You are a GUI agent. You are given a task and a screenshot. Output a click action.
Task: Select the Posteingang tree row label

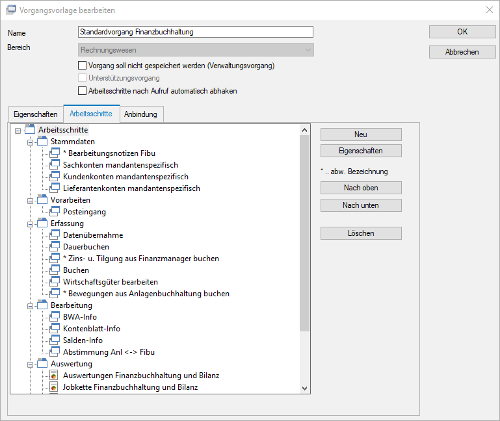85,212
